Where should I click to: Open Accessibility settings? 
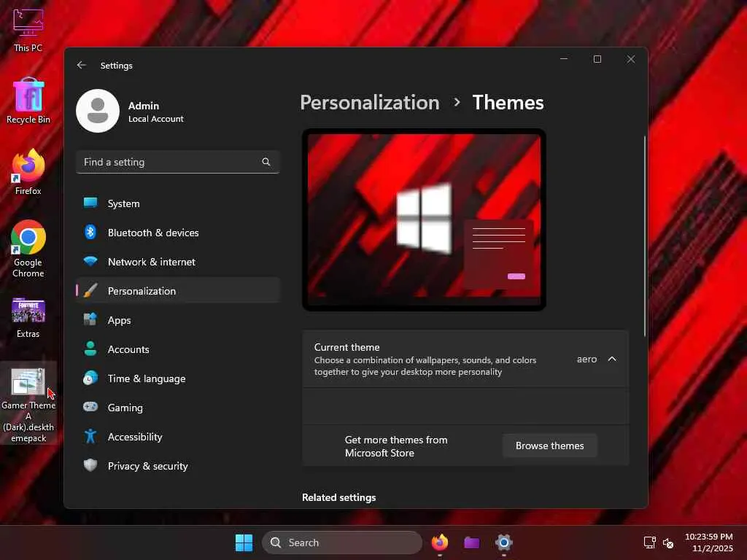pos(178,436)
